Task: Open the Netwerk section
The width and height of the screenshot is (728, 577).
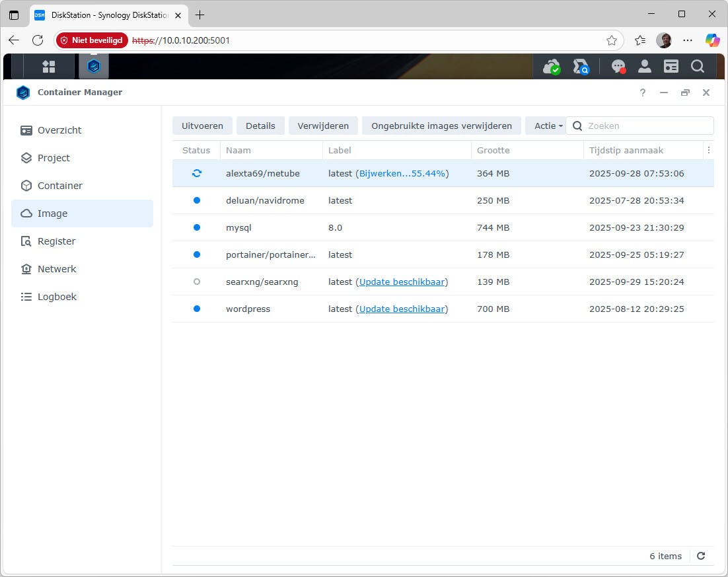Action: [57, 269]
